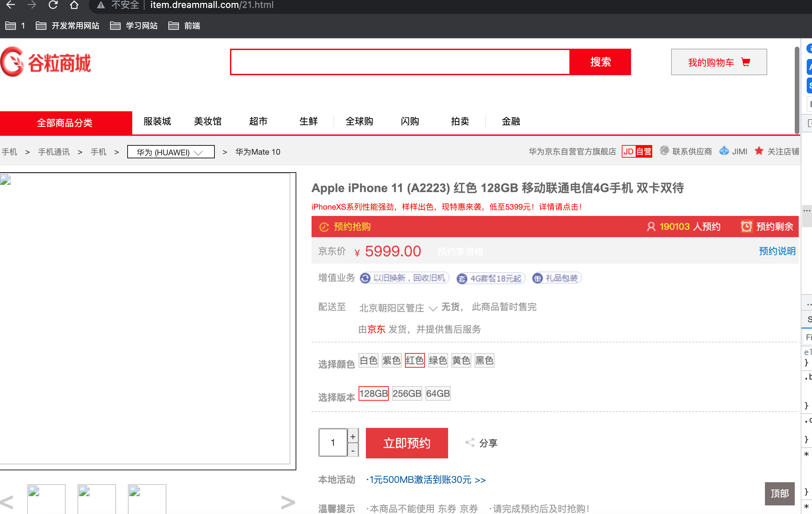Click the 4G套餐 icon

point(462,279)
